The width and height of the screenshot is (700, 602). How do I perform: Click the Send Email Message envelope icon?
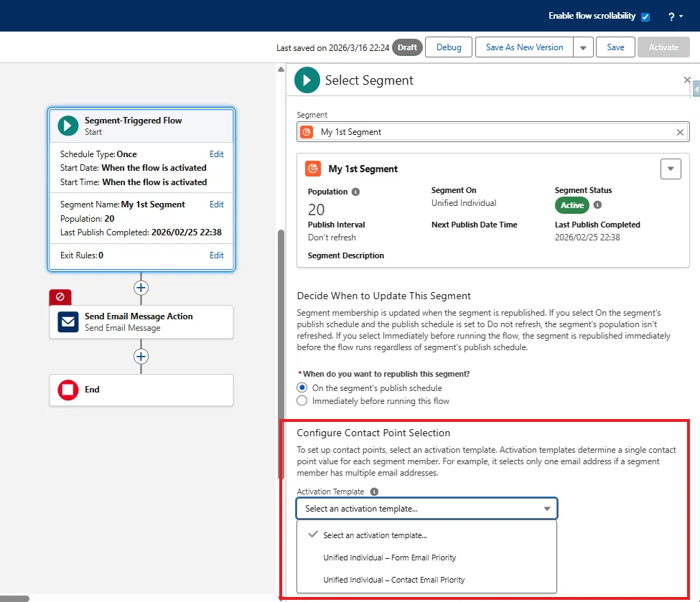68,321
